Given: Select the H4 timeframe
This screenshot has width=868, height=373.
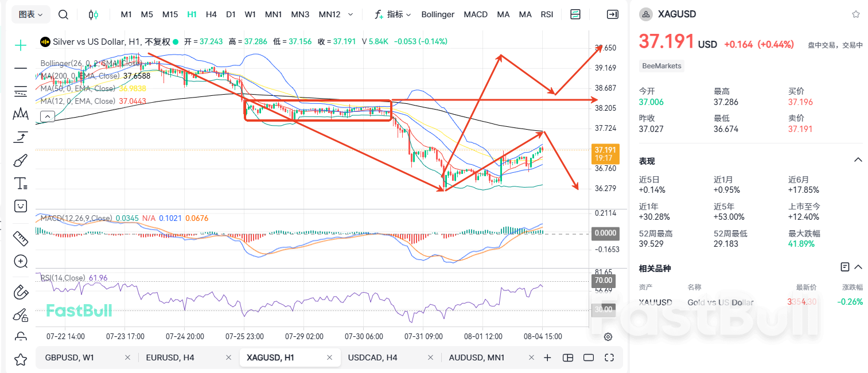Looking at the screenshot, I should tap(211, 14).
